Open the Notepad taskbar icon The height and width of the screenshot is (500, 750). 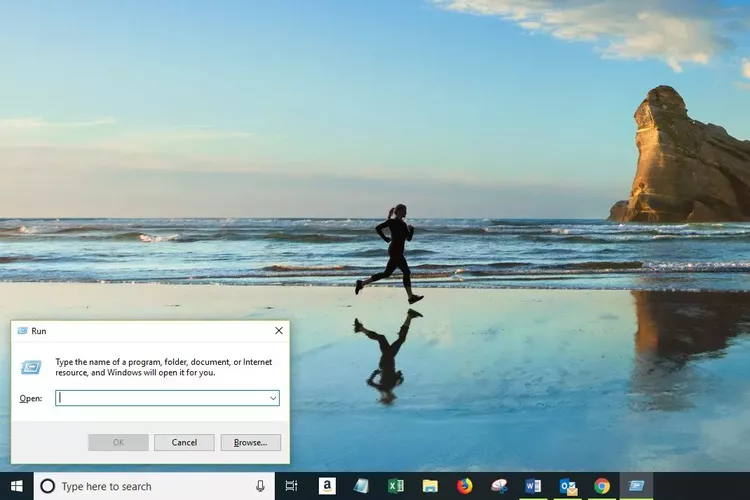[x=361, y=486]
